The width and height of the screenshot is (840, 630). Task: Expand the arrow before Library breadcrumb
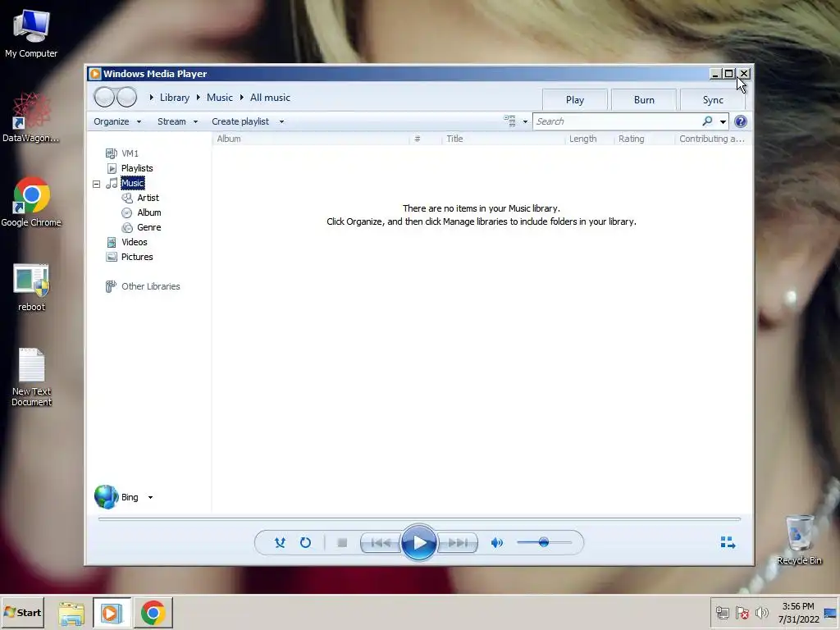point(152,98)
